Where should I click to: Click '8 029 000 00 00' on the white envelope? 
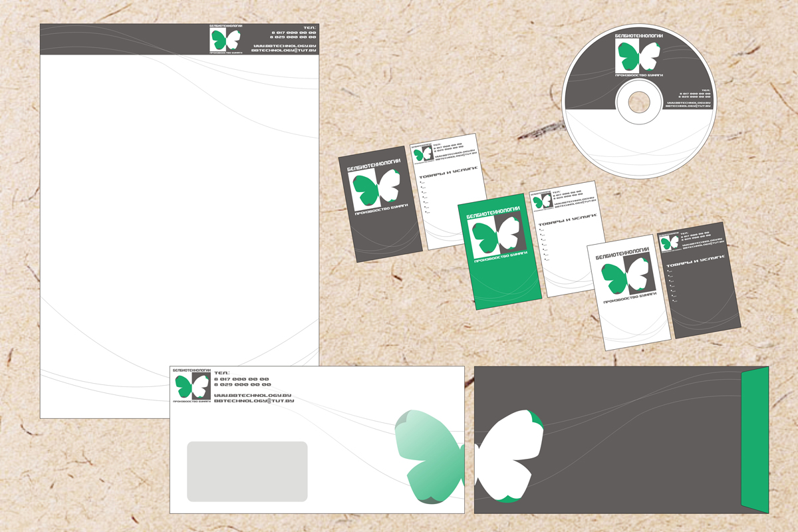point(242,385)
